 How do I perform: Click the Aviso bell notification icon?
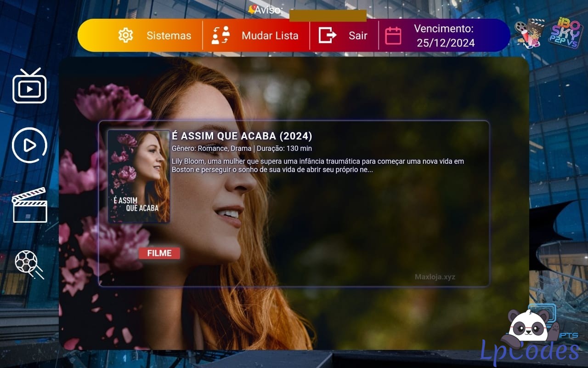pos(251,10)
